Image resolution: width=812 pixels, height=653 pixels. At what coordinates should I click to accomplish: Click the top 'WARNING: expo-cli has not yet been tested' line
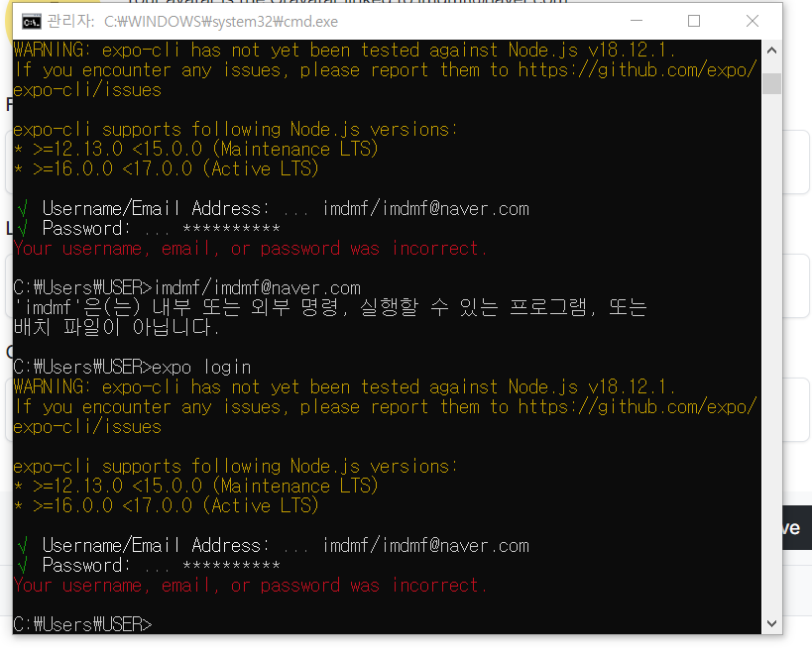(344, 51)
